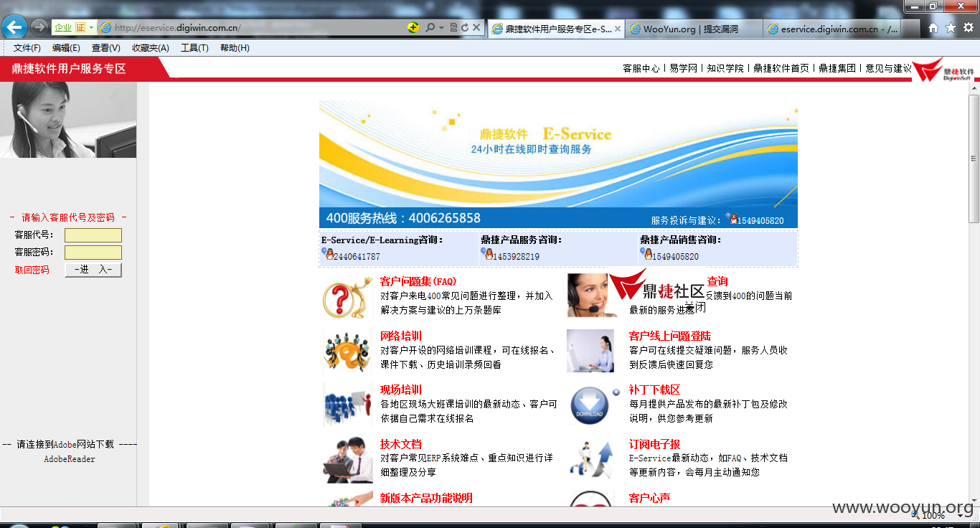Image resolution: width=980 pixels, height=528 pixels.
Task: Open the 现场培训 heading link
Action: point(401,390)
